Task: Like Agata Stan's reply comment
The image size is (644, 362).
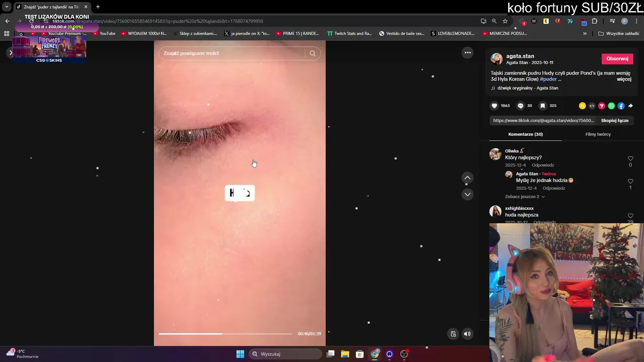Action: pyautogui.click(x=630, y=181)
